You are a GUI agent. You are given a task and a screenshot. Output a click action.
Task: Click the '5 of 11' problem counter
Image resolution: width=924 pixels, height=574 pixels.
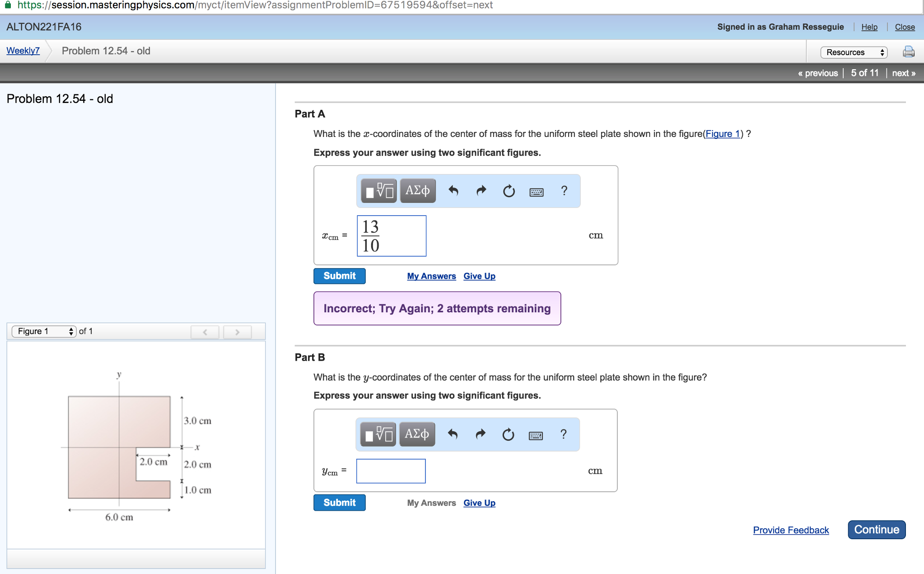[x=865, y=73]
